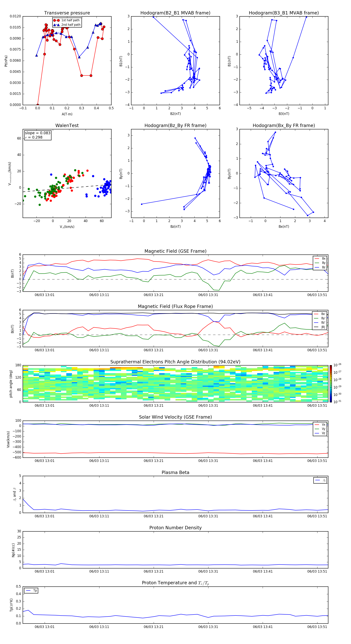Click the 'slope = 0.083' annotation
The height and width of the screenshot is (644, 351).
37,133
